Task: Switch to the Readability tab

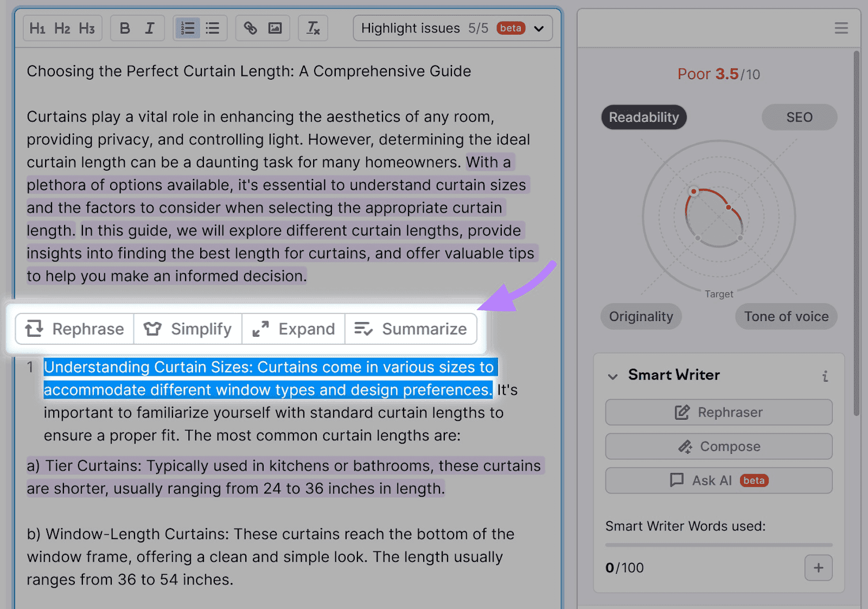Action: (643, 117)
